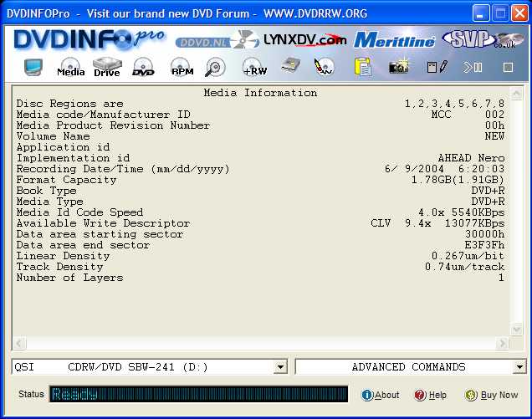Screen dimensions: 532x419
Task: Click the stop square toolbar control
Action: click(x=508, y=67)
